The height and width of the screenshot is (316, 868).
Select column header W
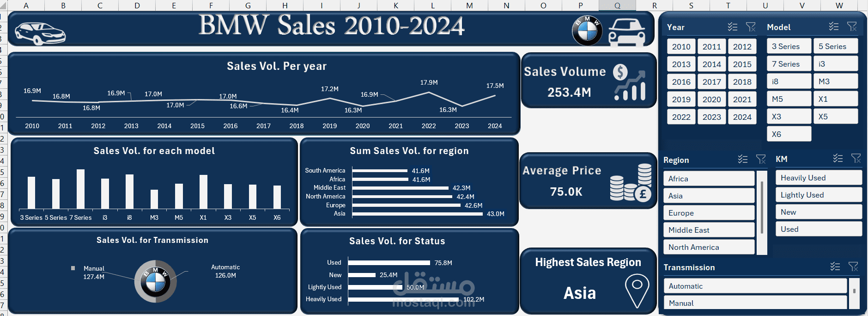point(839,6)
